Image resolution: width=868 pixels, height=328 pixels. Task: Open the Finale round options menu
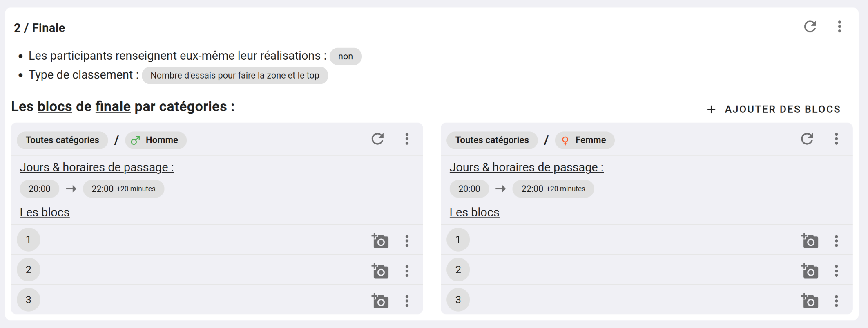pyautogui.click(x=839, y=27)
